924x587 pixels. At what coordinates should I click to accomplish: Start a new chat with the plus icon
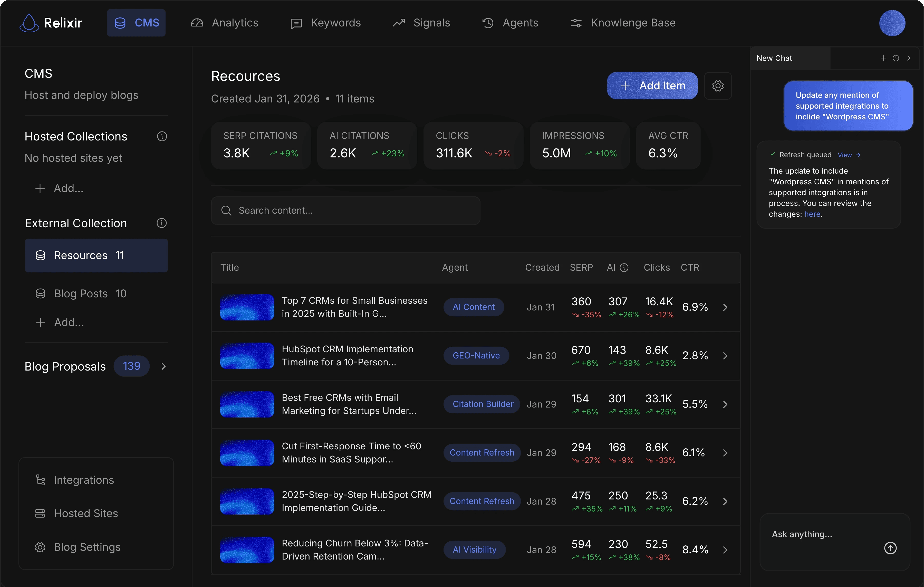[883, 58]
